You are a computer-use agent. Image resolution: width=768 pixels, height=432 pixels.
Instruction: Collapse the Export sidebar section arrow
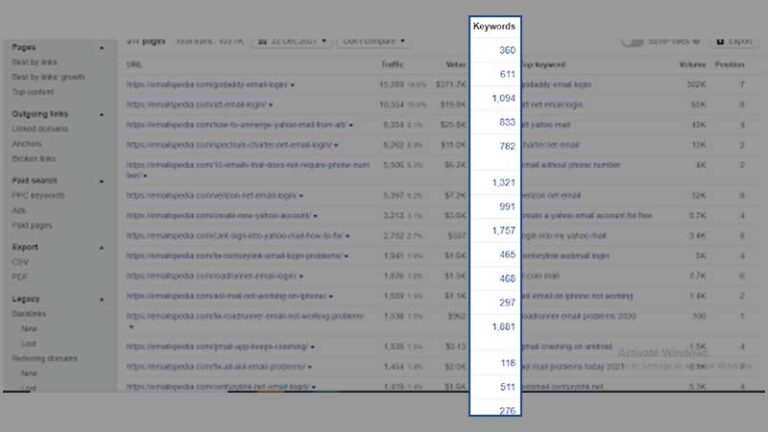click(x=101, y=248)
